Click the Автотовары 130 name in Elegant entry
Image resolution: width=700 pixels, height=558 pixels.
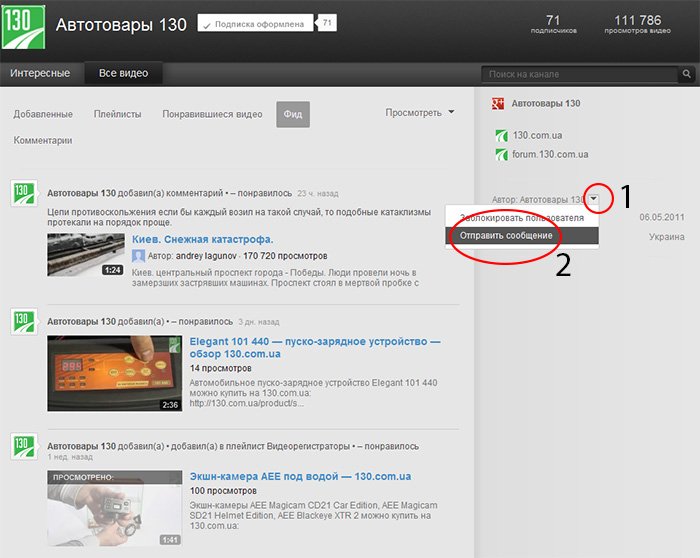pyautogui.click(x=81, y=321)
